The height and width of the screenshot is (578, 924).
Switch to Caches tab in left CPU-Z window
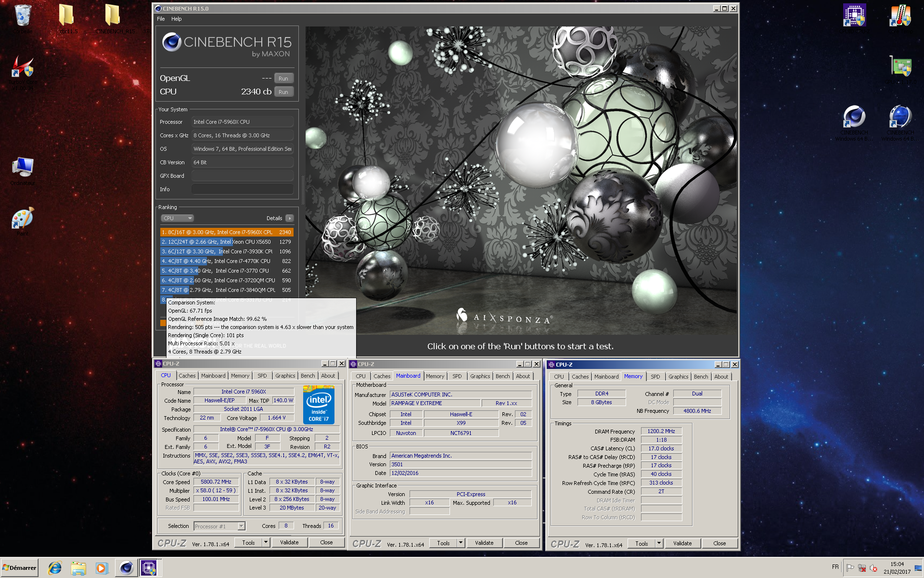click(187, 376)
